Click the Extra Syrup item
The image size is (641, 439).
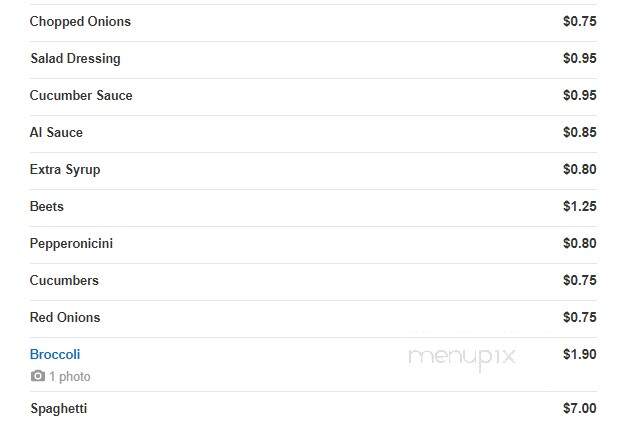[x=65, y=170]
